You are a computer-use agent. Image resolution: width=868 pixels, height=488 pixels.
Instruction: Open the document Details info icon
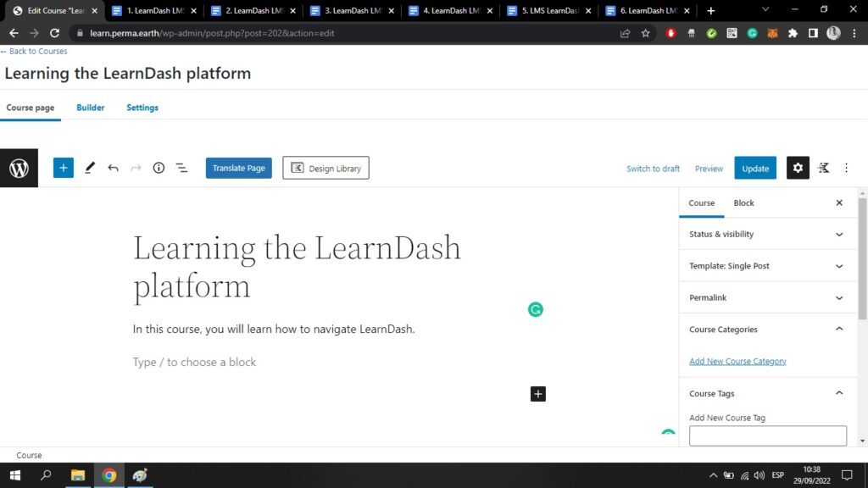click(159, 168)
